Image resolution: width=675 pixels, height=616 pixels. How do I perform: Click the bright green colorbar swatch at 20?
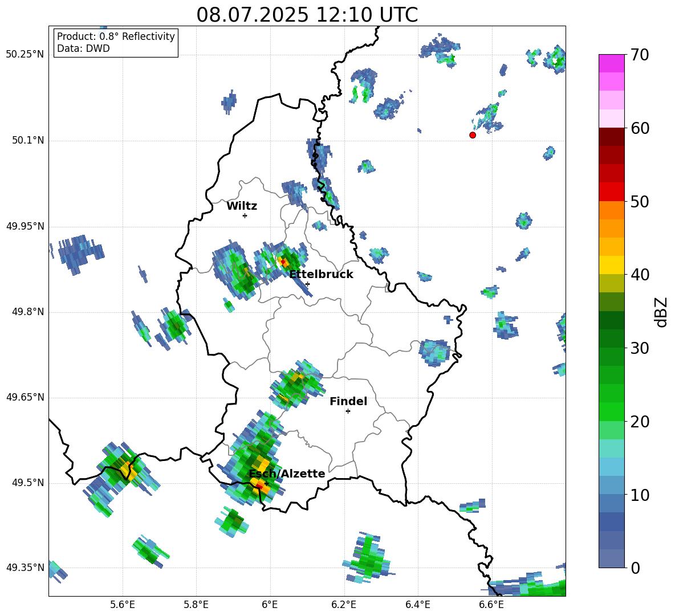pyautogui.click(x=611, y=411)
